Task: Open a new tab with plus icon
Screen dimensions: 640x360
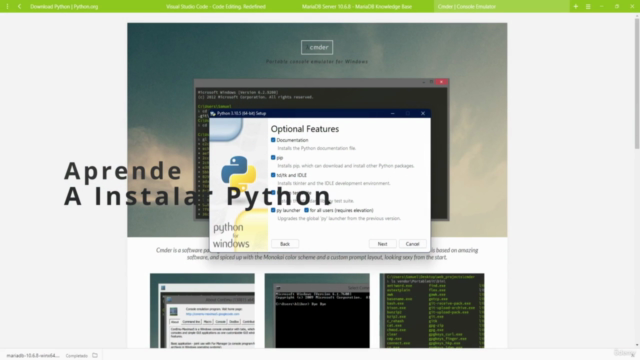Action: point(576,7)
